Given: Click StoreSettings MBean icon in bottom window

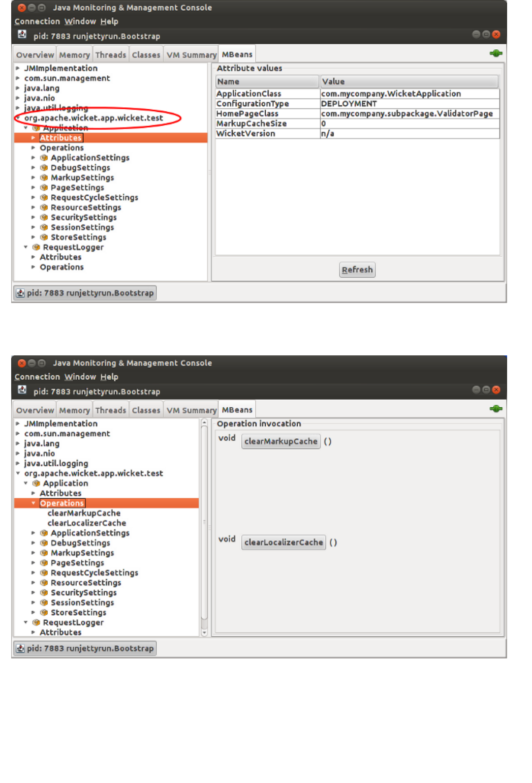Looking at the screenshot, I should coord(44,613).
